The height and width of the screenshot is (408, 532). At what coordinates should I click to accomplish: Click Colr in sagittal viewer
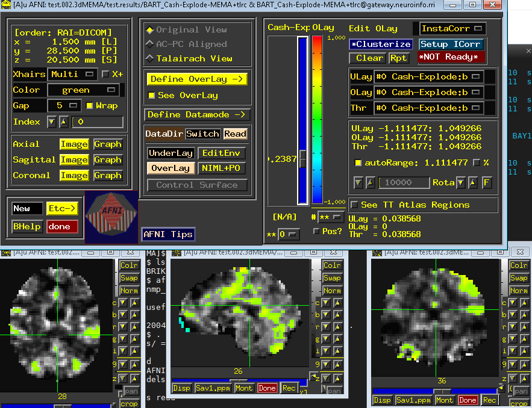click(332, 265)
